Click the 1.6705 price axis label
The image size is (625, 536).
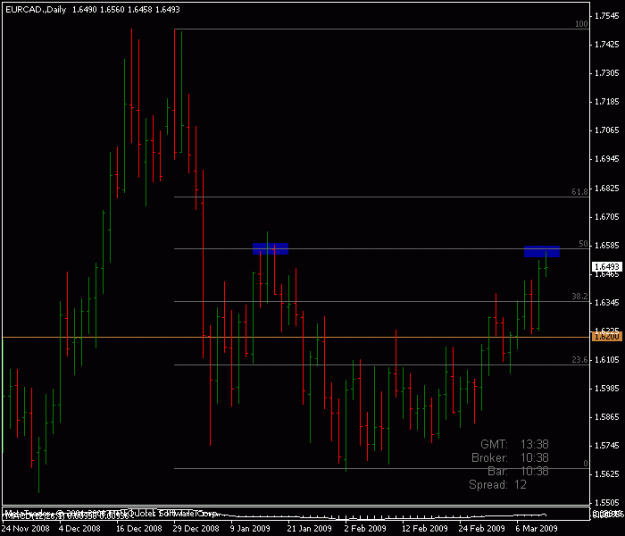pos(607,217)
